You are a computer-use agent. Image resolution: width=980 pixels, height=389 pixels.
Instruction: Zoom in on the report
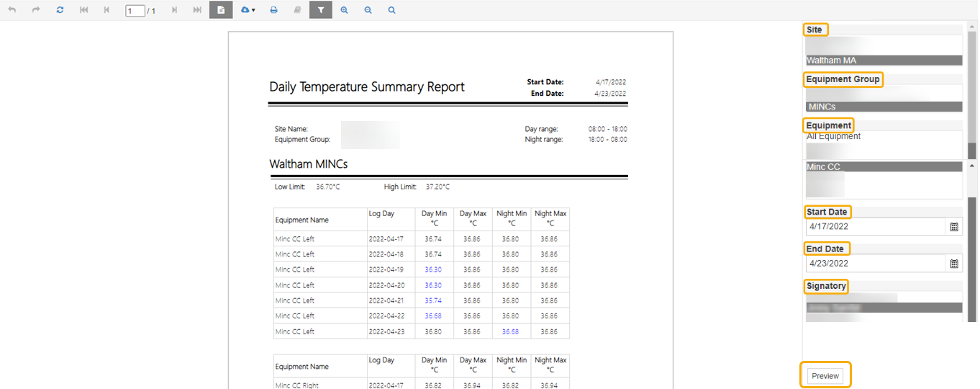345,10
